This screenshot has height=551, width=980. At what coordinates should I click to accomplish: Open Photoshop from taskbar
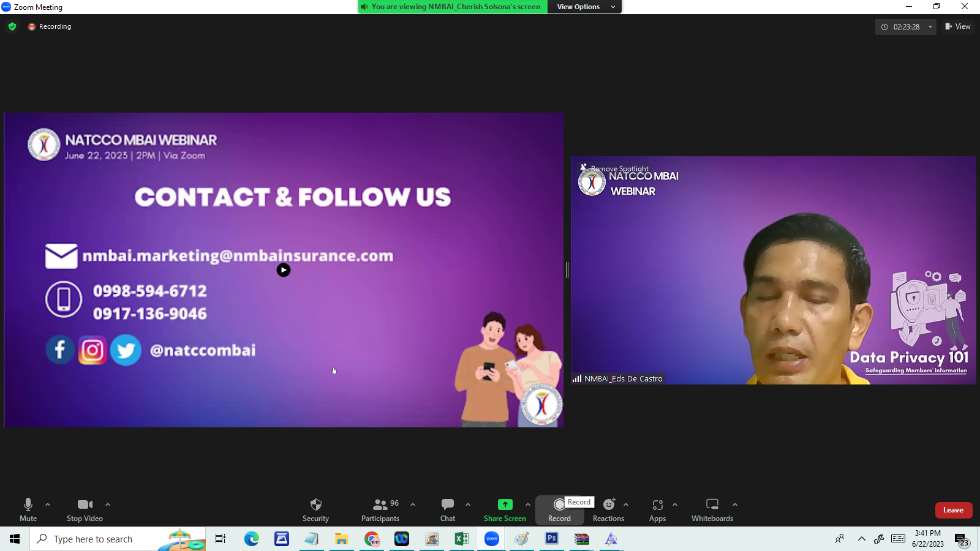pyautogui.click(x=552, y=539)
